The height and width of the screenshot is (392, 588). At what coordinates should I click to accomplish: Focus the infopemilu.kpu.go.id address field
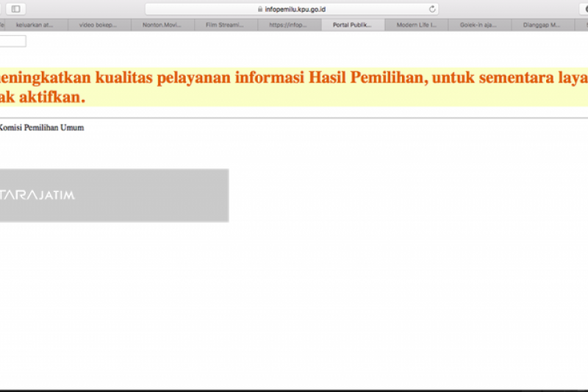[x=292, y=9]
